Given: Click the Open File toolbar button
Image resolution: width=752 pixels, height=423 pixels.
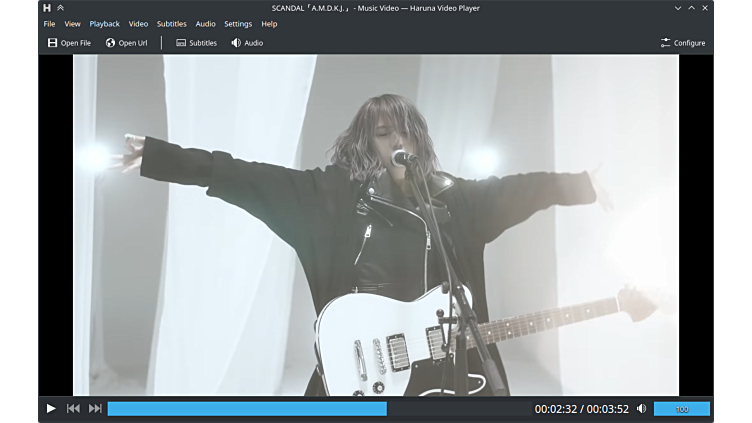Looking at the screenshot, I should (68, 43).
